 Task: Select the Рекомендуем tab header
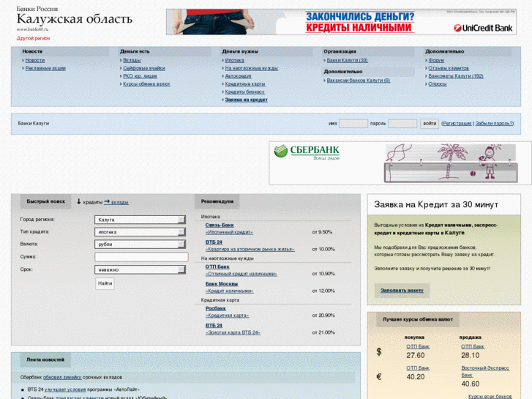tap(217, 201)
